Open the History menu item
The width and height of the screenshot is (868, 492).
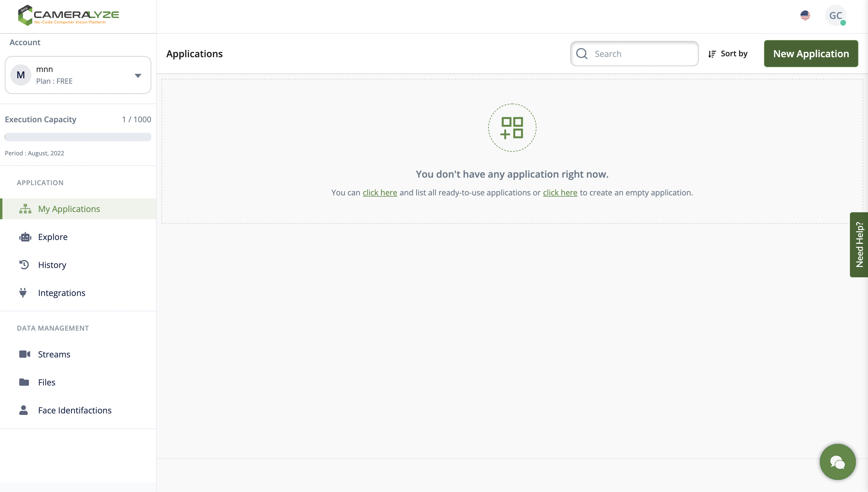pos(52,265)
